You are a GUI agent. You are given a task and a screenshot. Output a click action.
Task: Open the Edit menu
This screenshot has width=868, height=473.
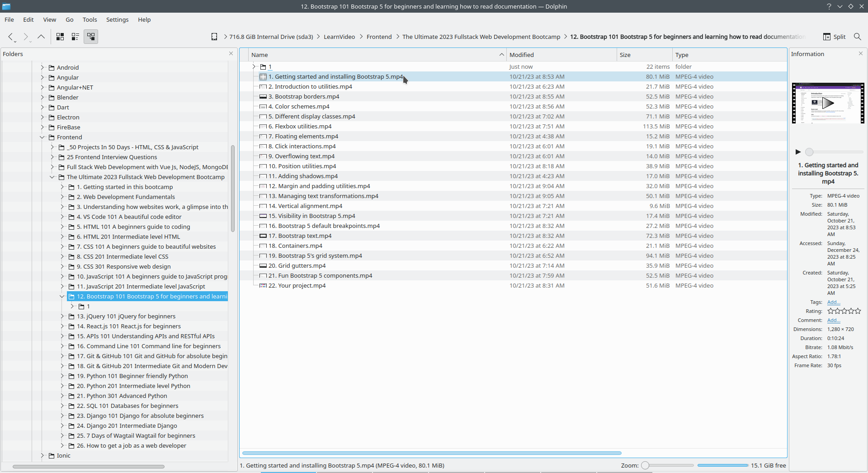[x=28, y=19]
